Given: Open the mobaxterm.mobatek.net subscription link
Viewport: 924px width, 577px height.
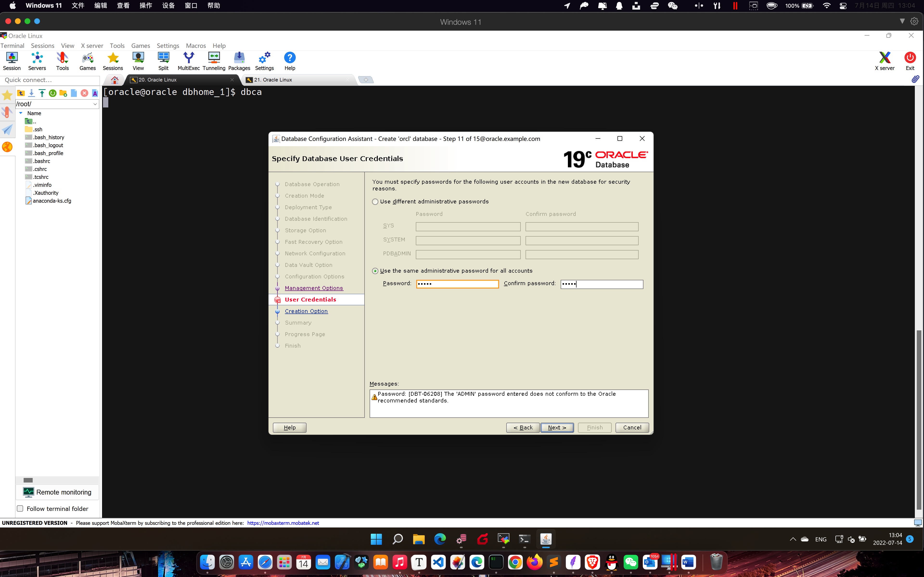Looking at the screenshot, I should [283, 523].
